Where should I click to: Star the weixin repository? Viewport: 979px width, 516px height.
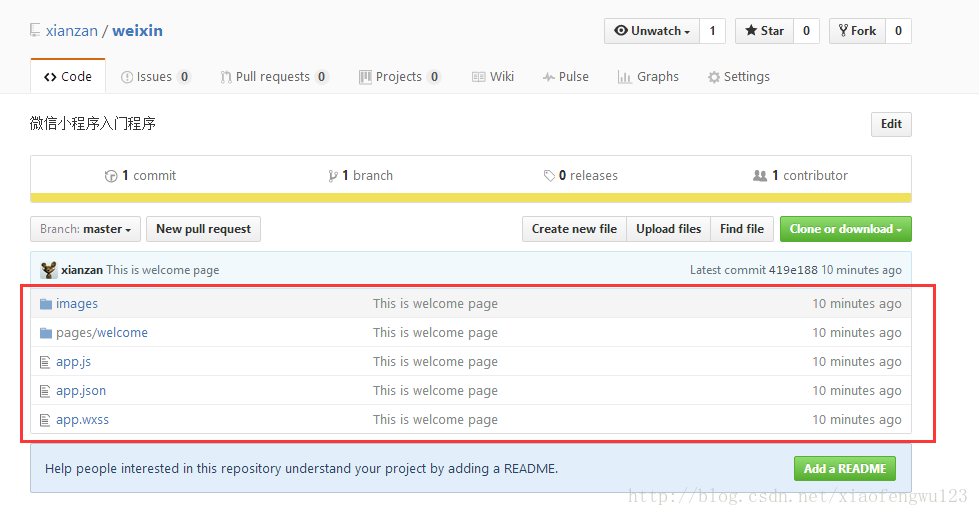point(764,31)
